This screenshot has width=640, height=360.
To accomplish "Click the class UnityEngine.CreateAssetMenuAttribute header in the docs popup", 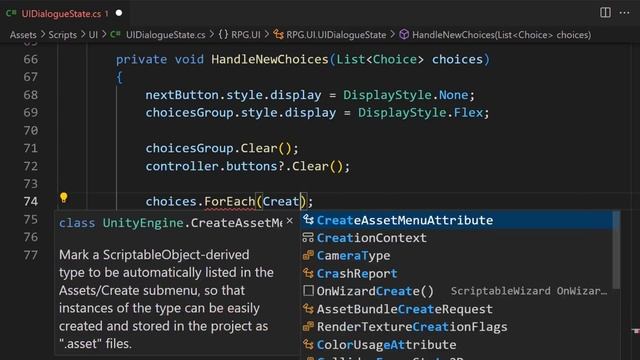I will click(171, 223).
